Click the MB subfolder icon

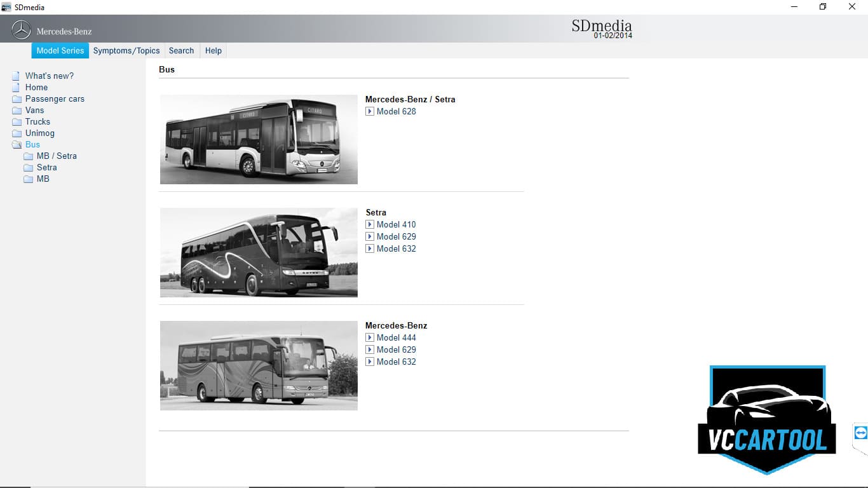(28, 179)
